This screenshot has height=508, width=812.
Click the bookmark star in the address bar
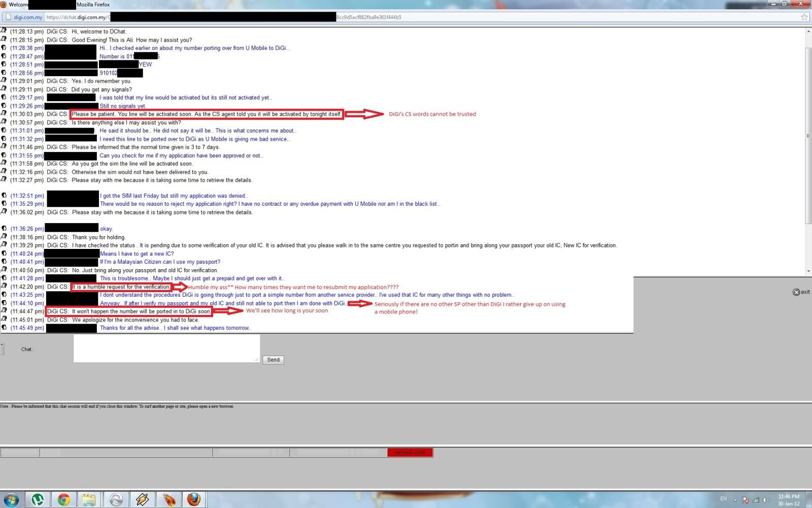click(804, 17)
